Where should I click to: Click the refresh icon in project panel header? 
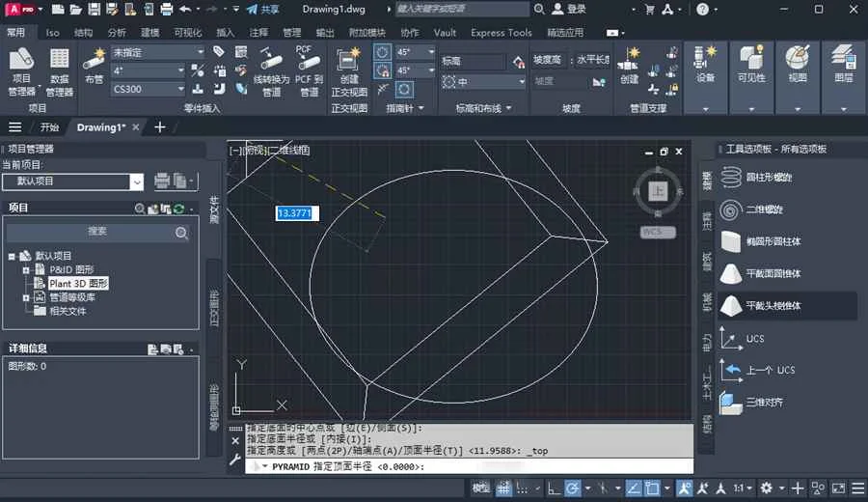coord(178,209)
